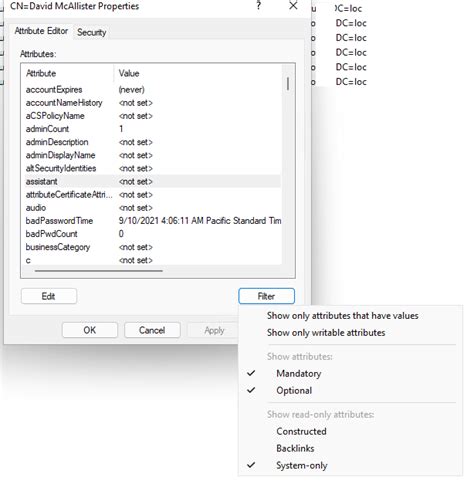Select the assistant attribute row

153,182
